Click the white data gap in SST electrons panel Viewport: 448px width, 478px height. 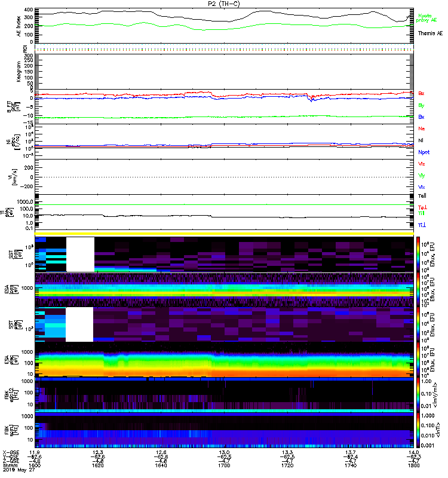[79, 324]
